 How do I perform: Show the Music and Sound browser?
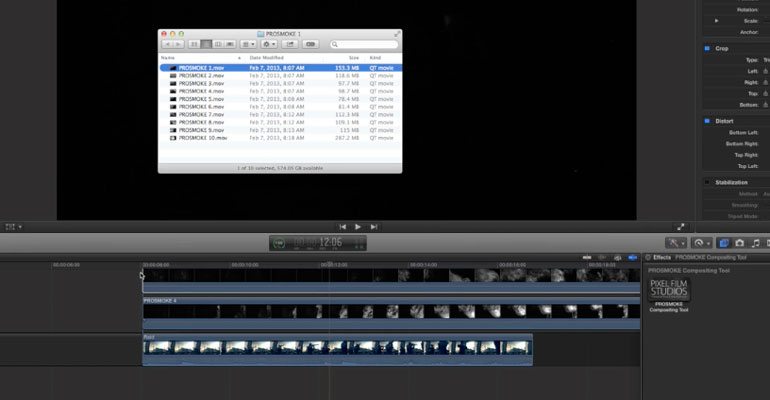(x=756, y=243)
